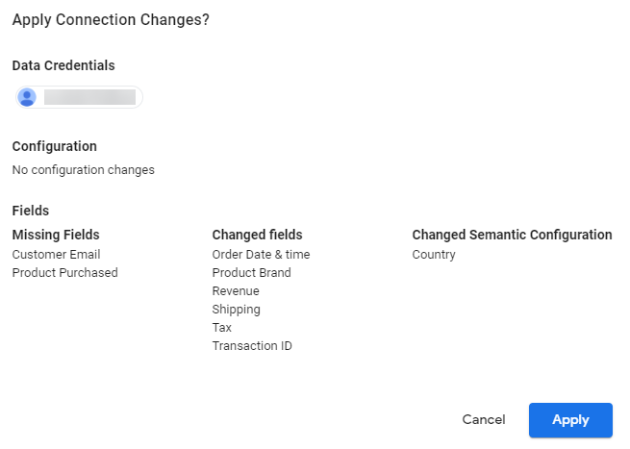Click the Data Credentials heading
This screenshot has width=630, height=449.
pos(63,65)
